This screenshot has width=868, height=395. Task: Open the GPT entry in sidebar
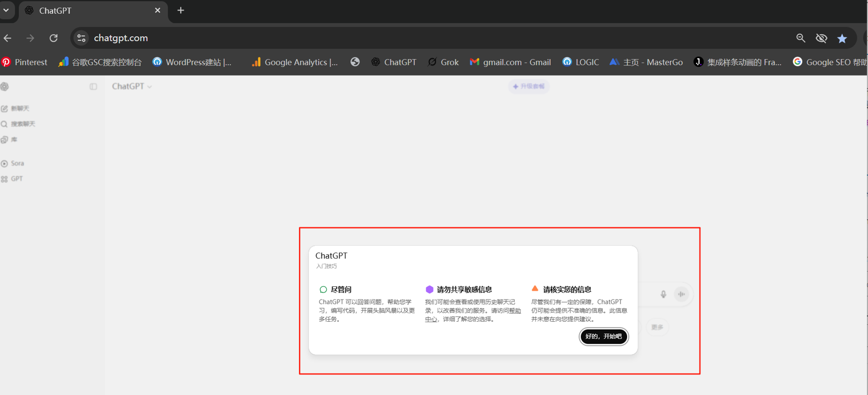tap(12, 179)
